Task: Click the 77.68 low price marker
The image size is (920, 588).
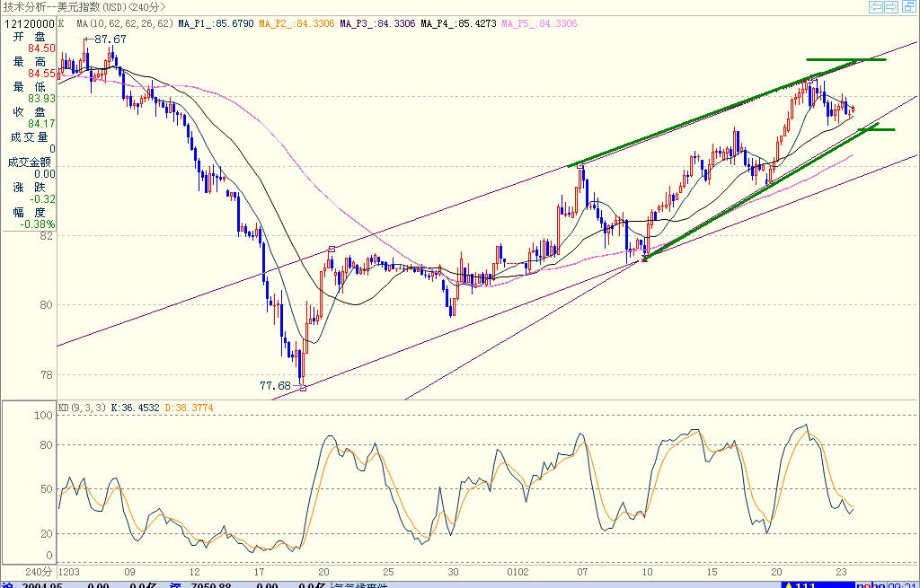Action: coord(275,386)
